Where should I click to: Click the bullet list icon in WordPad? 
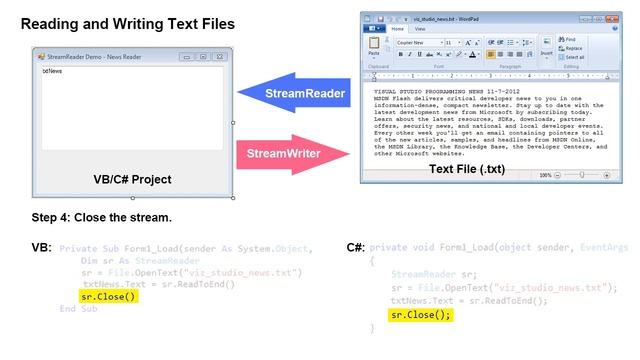pyautogui.click(x=510, y=42)
